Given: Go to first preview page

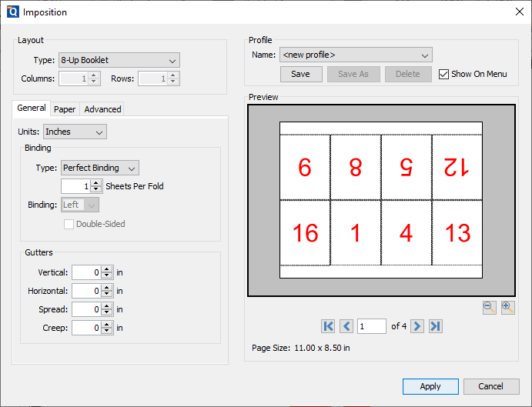Looking at the screenshot, I should (328, 326).
